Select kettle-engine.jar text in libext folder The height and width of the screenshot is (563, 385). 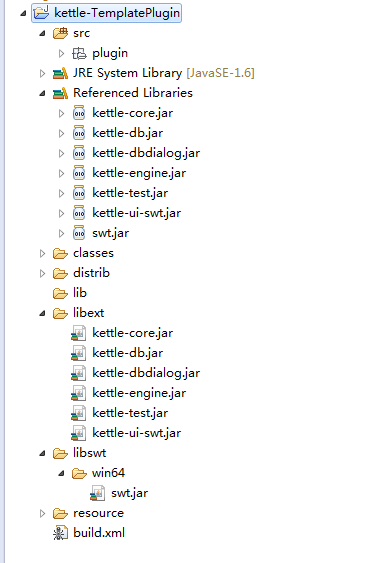[139, 394]
